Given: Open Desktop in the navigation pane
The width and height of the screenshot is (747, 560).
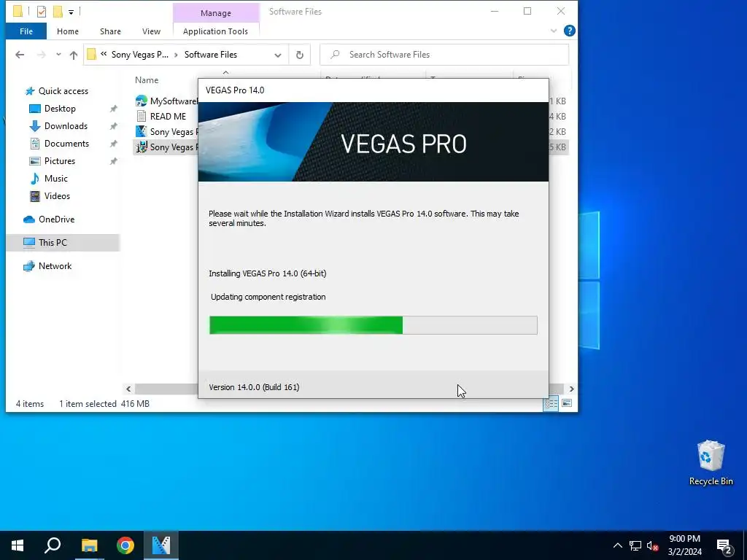Looking at the screenshot, I should [60, 109].
